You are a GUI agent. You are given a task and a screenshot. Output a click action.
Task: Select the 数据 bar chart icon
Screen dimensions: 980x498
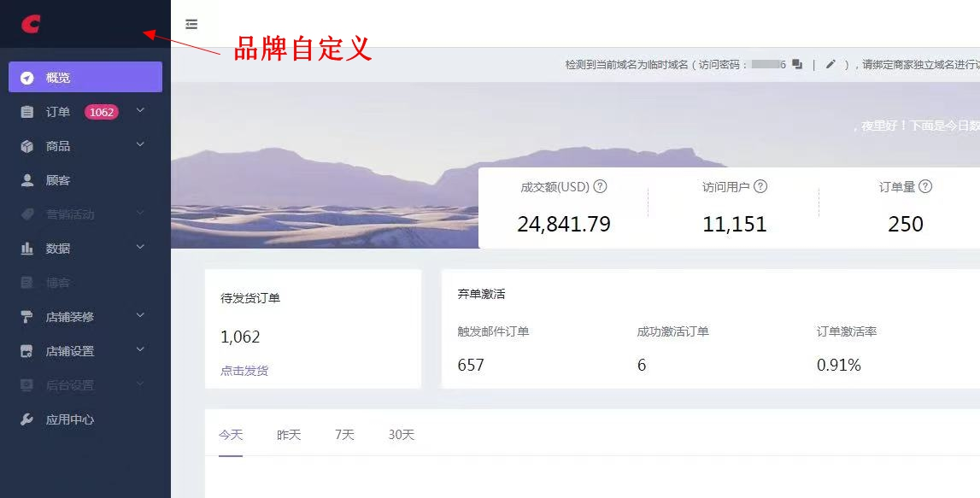click(x=26, y=248)
